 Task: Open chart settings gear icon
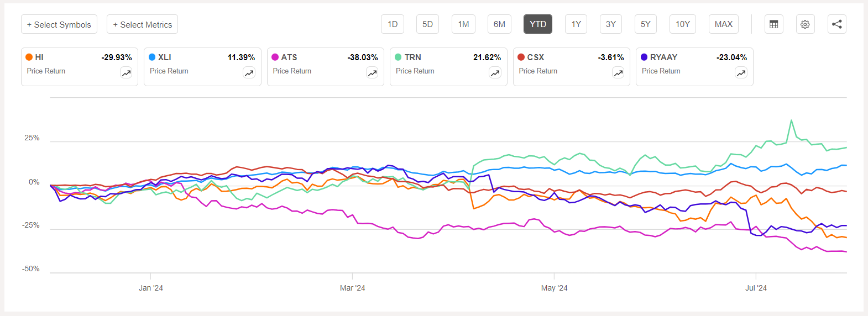(x=805, y=24)
